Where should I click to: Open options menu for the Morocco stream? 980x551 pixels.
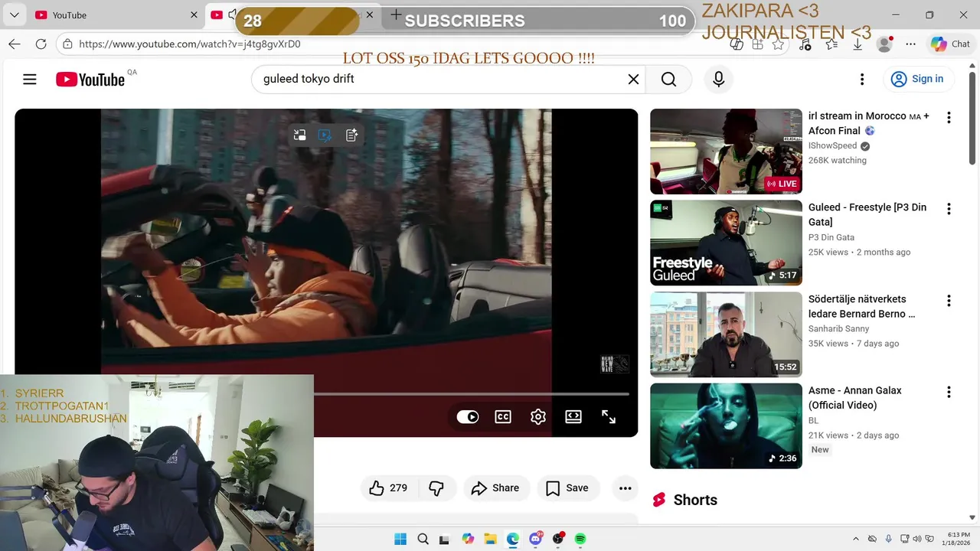point(949,118)
